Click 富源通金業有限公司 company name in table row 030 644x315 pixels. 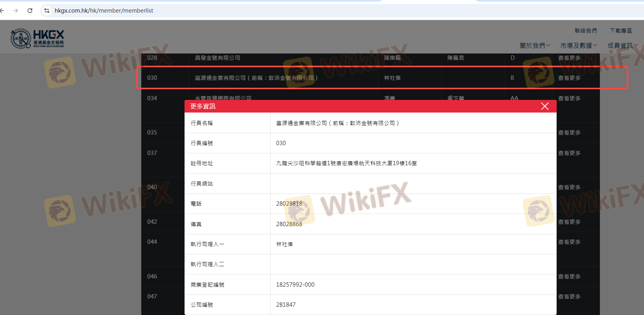click(256, 78)
